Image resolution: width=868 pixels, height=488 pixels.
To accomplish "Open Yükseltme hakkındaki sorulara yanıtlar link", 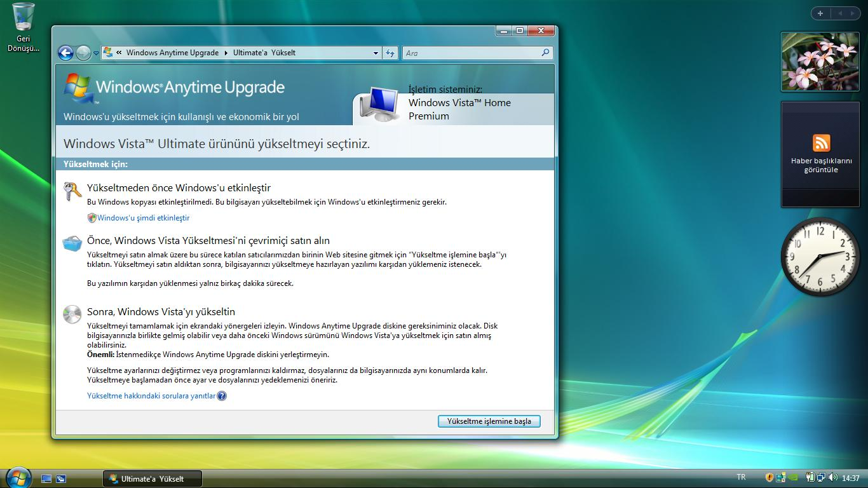I will click(151, 396).
